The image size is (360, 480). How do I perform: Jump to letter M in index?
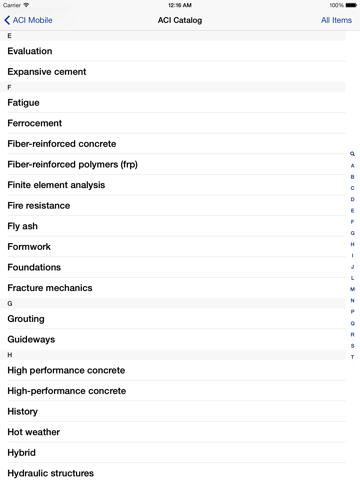(352, 289)
